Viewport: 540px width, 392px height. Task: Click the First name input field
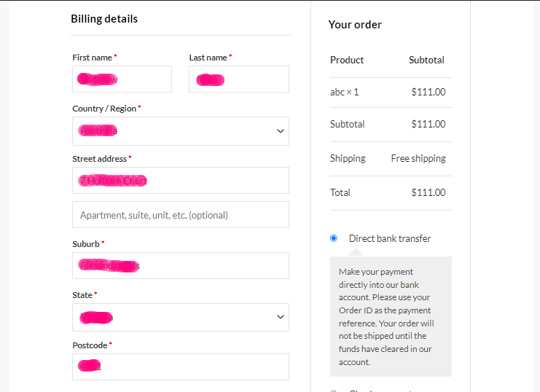pyautogui.click(x=122, y=79)
